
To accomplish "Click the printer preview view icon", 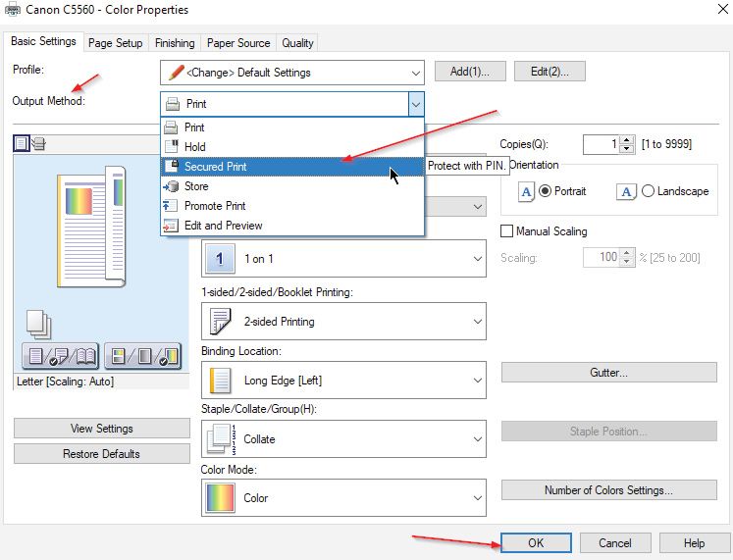I will (39, 143).
